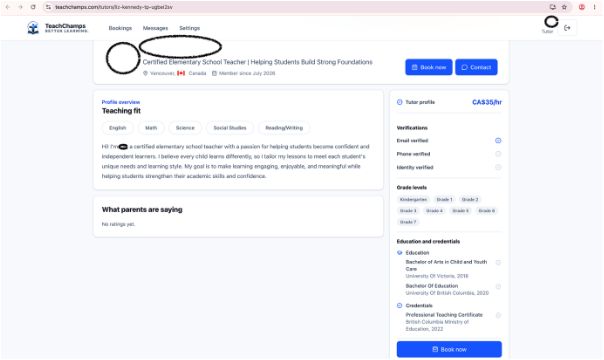Select the Reading/Writing subject chip
The height and width of the screenshot is (360, 604).
(x=284, y=128)
